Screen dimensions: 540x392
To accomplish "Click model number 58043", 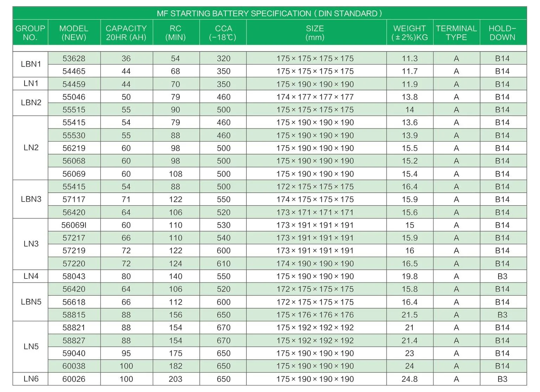I will pyautogui.click(x=74, y=276).
